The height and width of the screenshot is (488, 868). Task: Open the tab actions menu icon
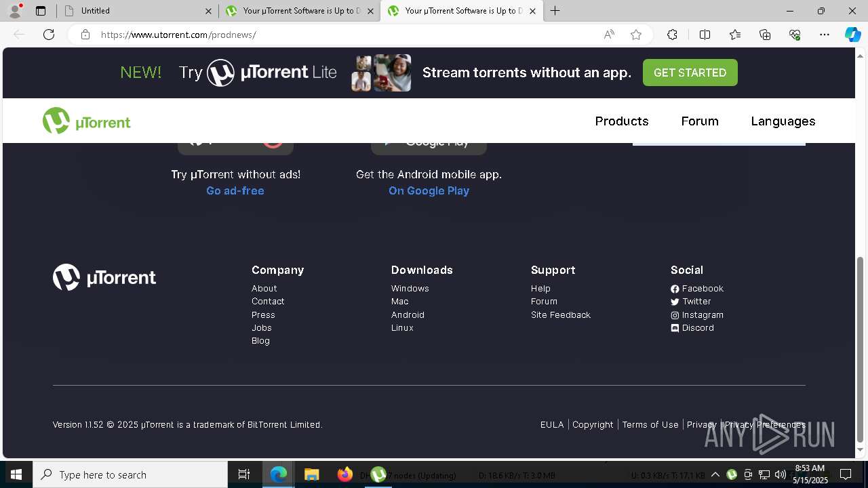[x=41, y=11]
